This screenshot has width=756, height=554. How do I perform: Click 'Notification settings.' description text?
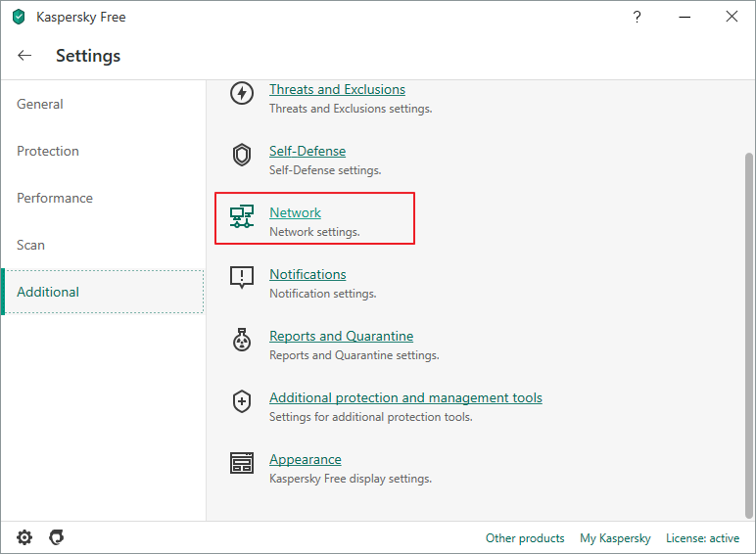[x=322, y=294]
